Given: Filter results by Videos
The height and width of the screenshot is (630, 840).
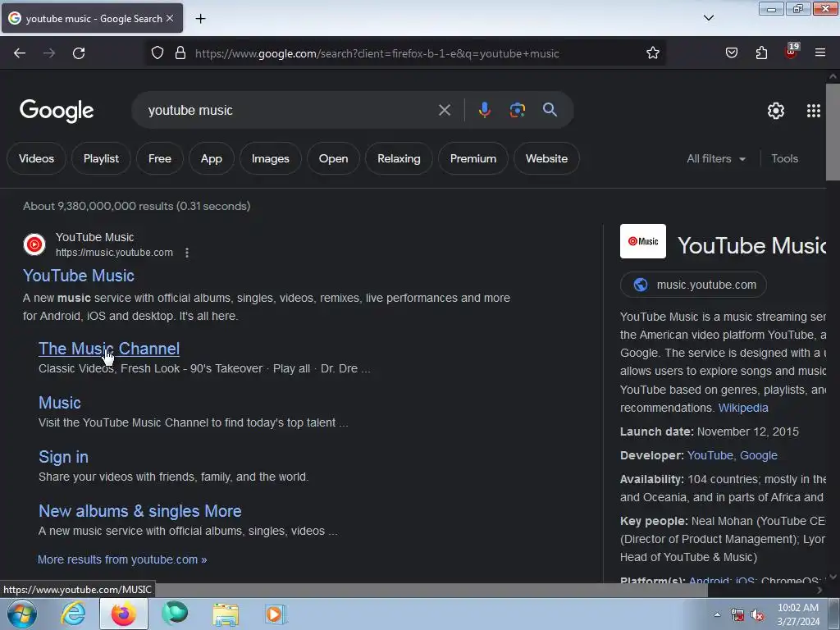Looking at the screenshot, I should pyautogui.click(x=36, y=158).
